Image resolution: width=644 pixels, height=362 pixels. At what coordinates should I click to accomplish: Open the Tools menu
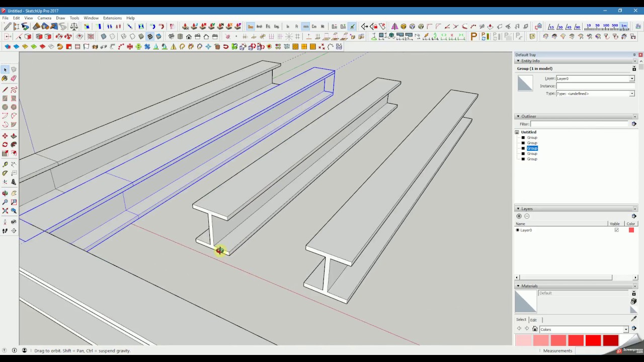coord(74,18)
